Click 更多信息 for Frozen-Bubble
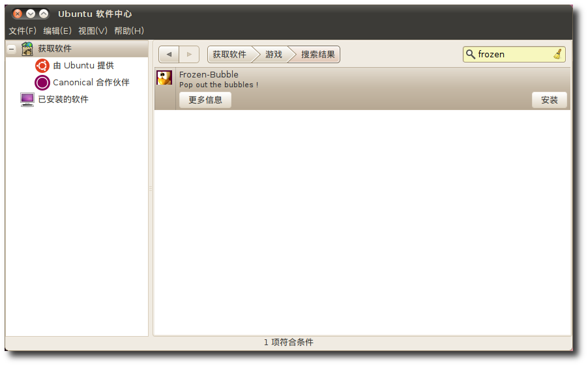The image size is (588, 366). 205,100
